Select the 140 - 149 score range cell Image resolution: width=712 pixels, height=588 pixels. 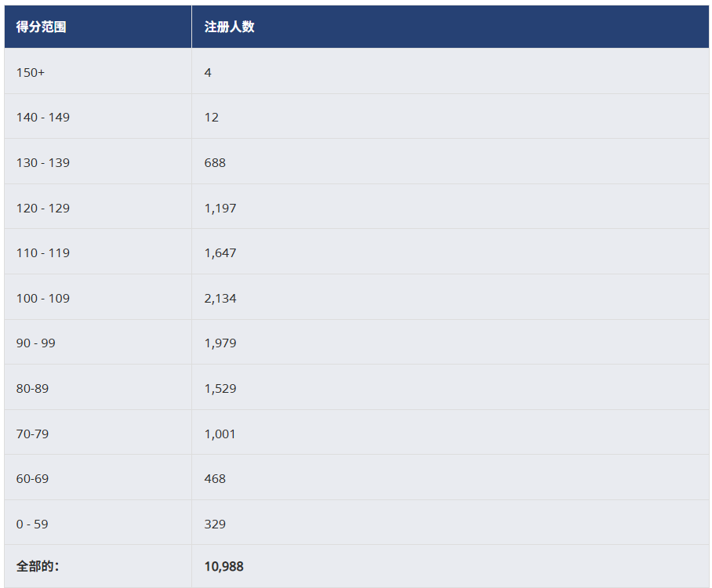(x=43, y=117)
